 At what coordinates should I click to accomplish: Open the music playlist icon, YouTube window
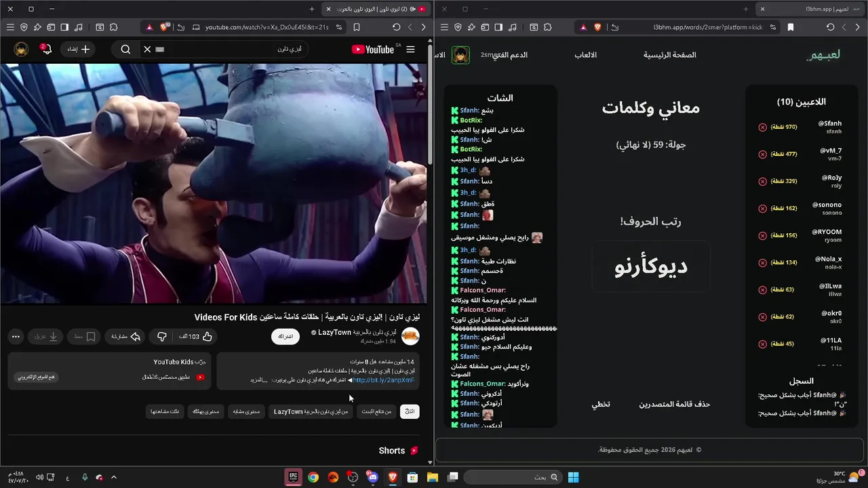[x=79, y=27]
